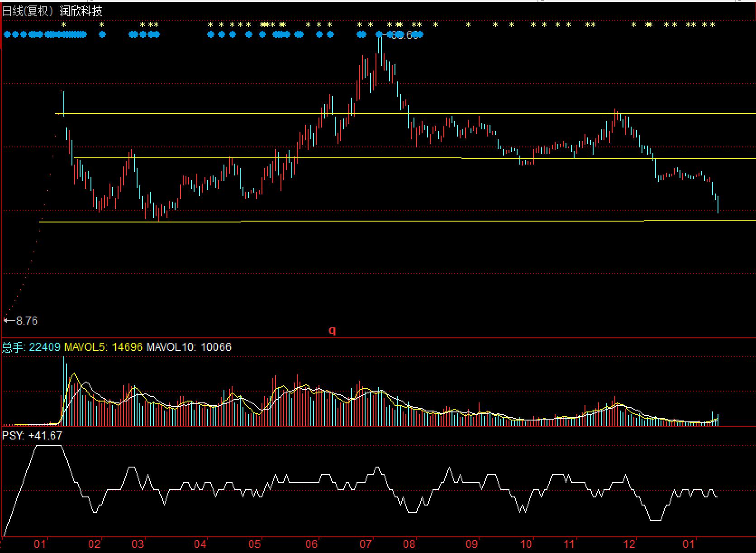Select the MAVOL5: 14696 indicator label

[x=104, y=347]
